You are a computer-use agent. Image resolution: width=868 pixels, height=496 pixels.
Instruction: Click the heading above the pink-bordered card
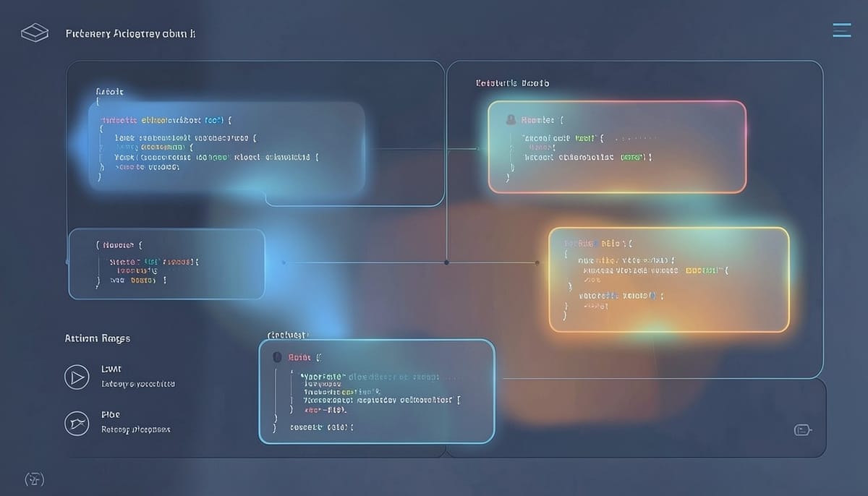[x=512, y=83]
